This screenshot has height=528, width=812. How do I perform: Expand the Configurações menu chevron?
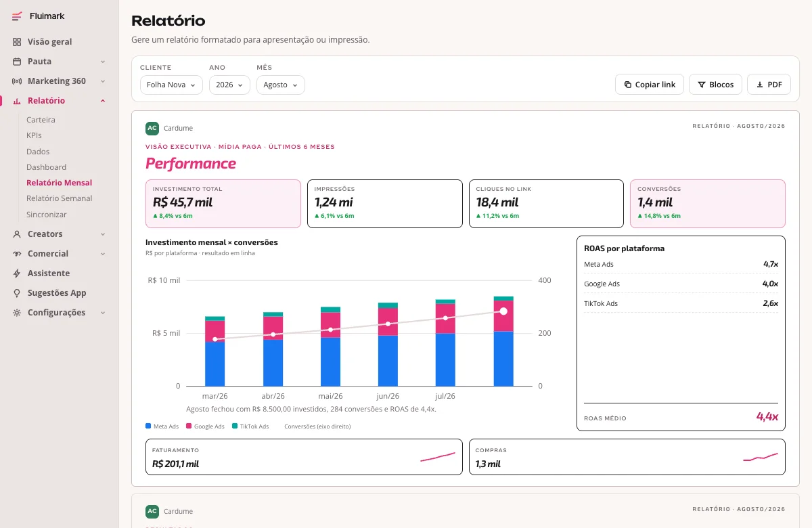(x=103, y=313)
